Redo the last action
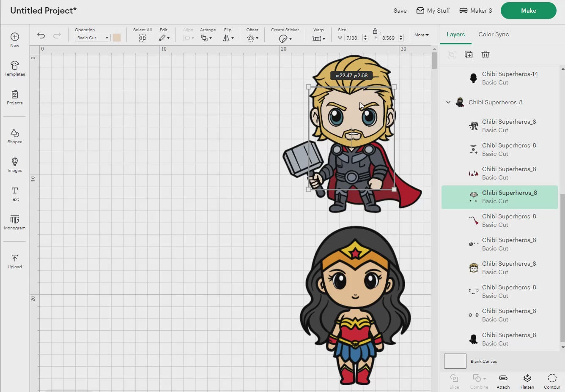The width and height of the screenshot is (565, 392). [x=57, y=35]
